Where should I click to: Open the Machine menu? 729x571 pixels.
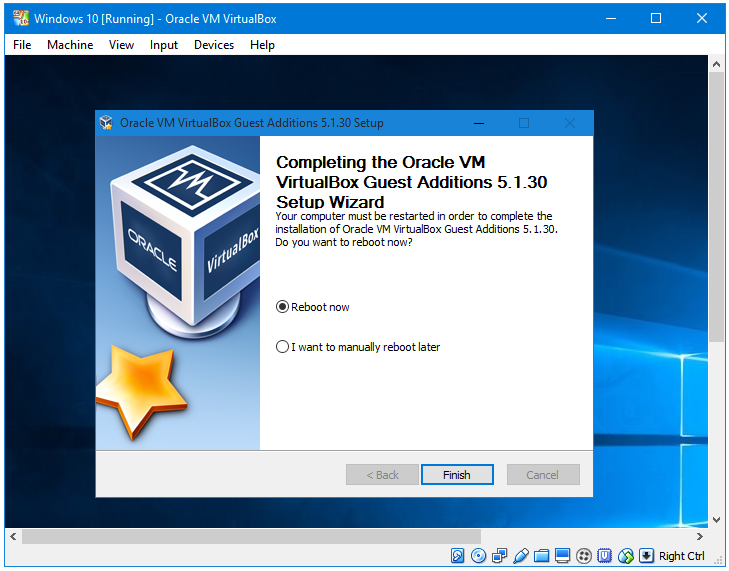click(70, 45)
